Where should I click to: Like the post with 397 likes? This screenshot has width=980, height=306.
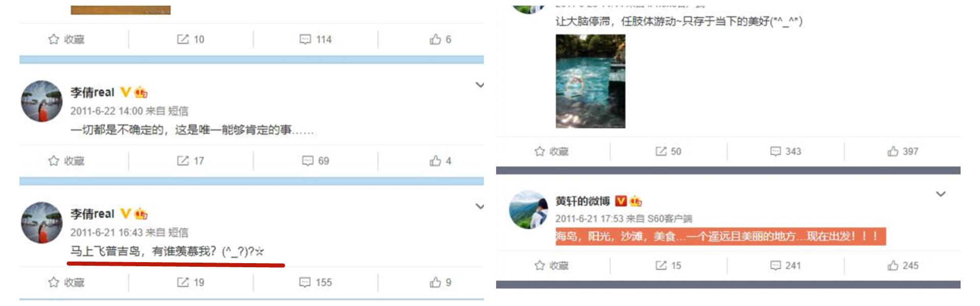[x=902, y=151]
